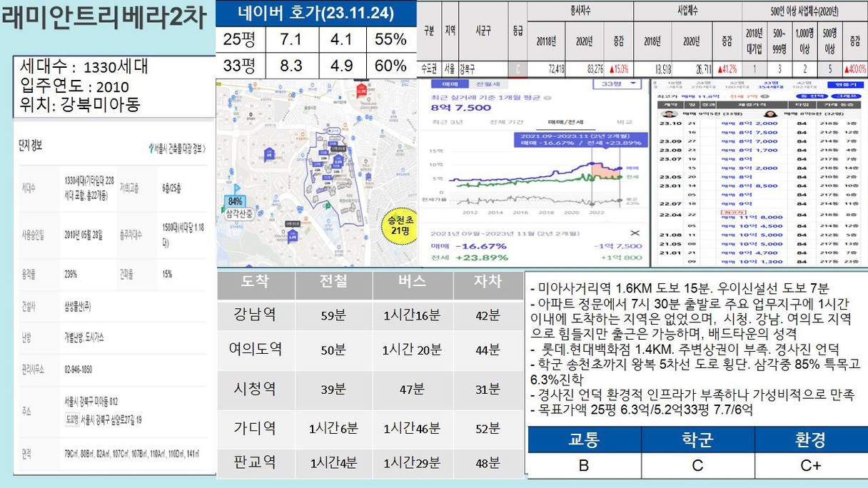Open the 33평 size dropdown on the price chart

(x=617, y=84)
